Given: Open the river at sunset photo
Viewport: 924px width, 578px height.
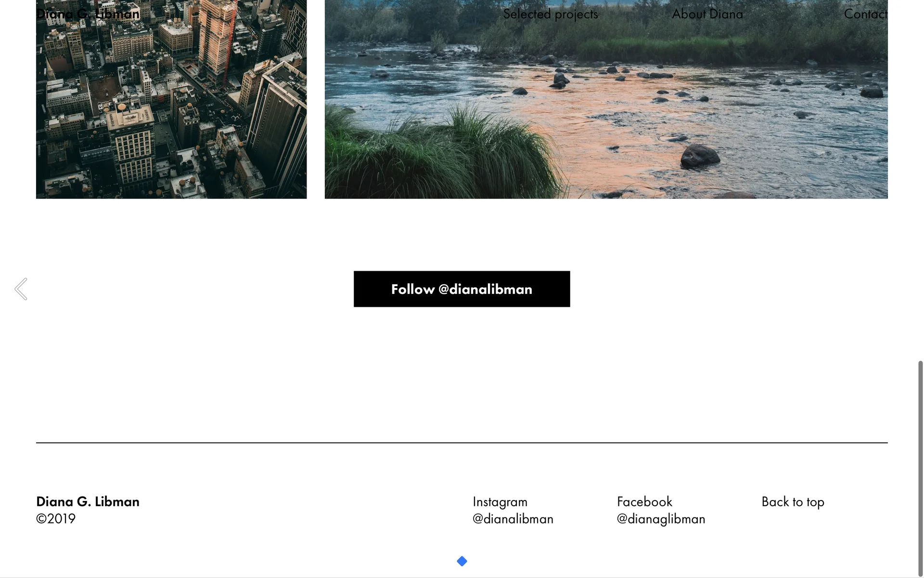Looking at the screenshot, I should point(606,99).
